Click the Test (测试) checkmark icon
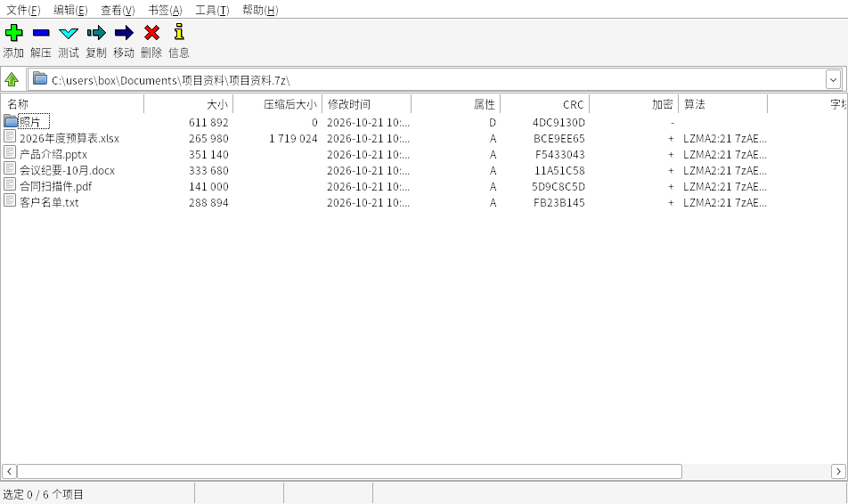 pyautogui.click(x=69, y=34)
